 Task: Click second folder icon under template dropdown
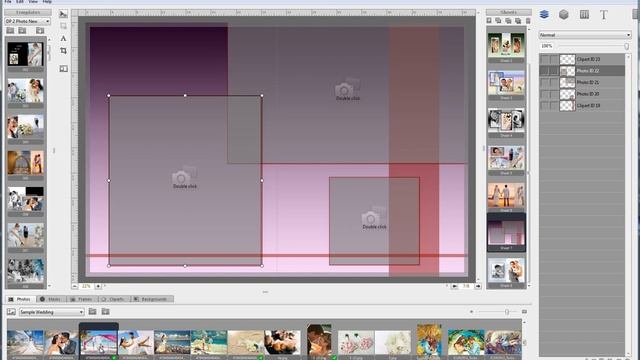click(22, 30)
